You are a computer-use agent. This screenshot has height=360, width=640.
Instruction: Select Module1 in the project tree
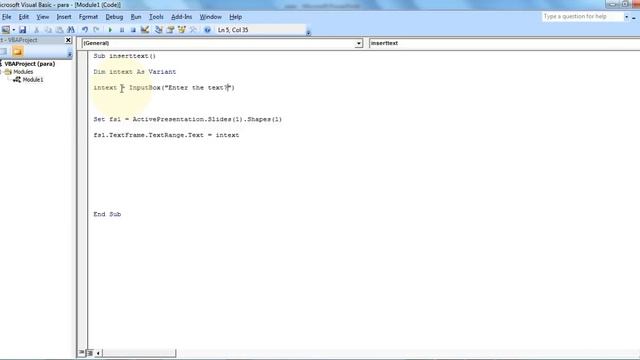point(33,80)
